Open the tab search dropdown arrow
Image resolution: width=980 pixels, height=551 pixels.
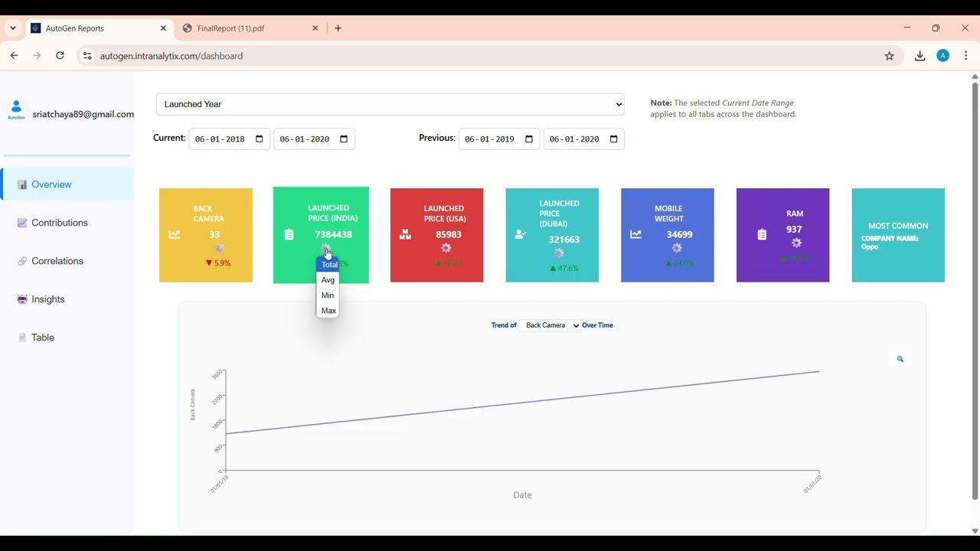pyautogui.click(x=13, y=28)
